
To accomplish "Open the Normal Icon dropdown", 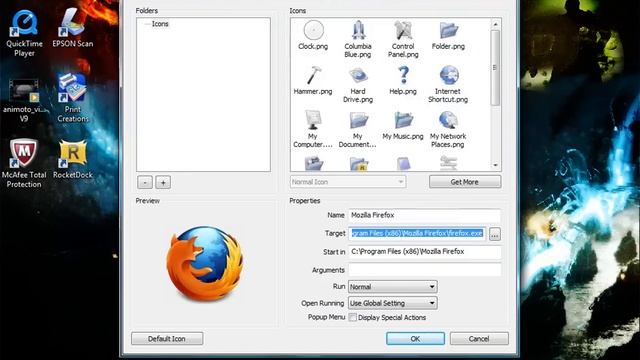I will [348, 182].
